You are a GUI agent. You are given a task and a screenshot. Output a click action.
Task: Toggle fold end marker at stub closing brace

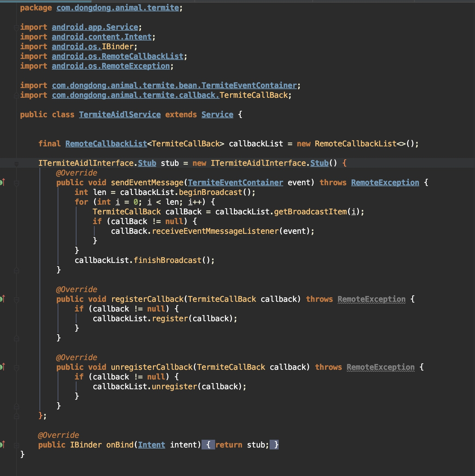pos(16,416)
